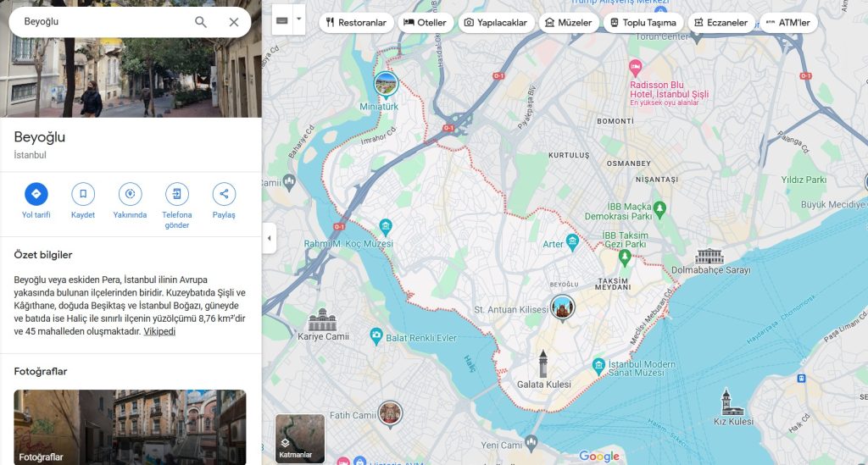Click the search magnifier icon

click(x=200, y=22)
